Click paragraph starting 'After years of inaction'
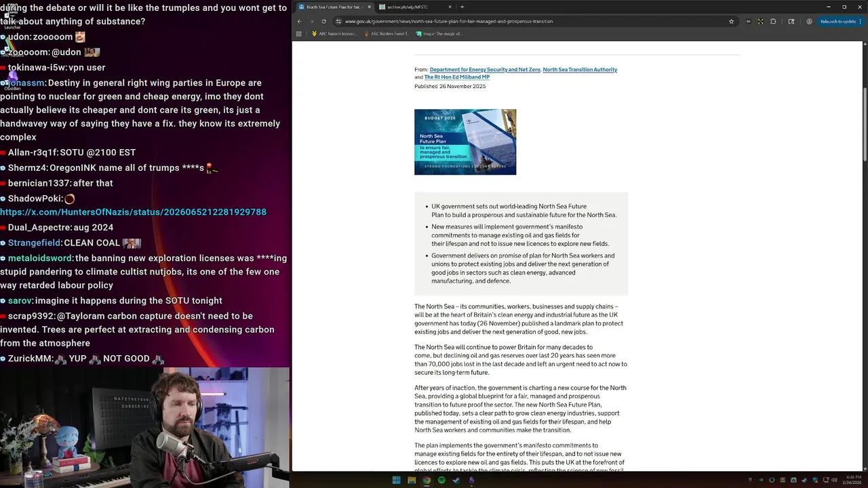Image resolution: width=868 pixels, height=488 pixels. pyautogui.click(x=521, y=409)
